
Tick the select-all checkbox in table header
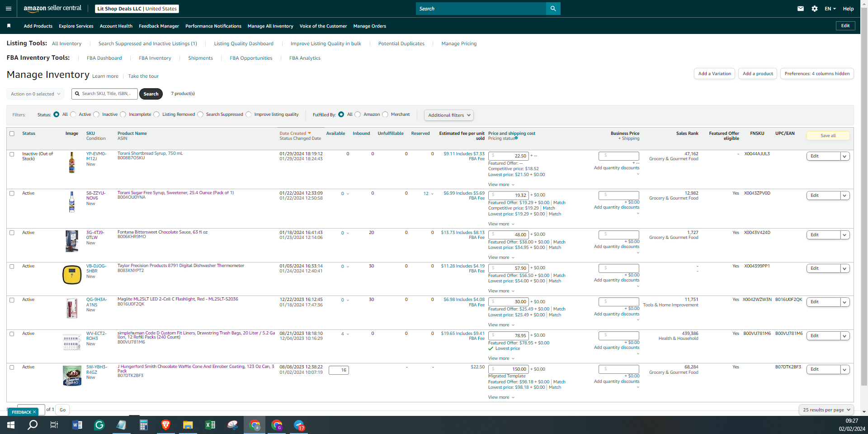point(12,134)
